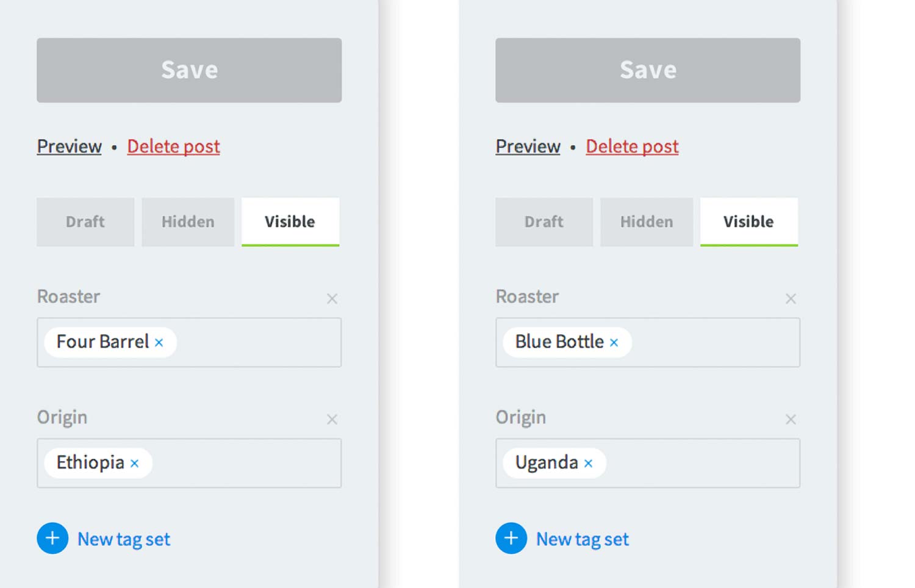Open Preview link in left panel

click(x=70, y=146)
